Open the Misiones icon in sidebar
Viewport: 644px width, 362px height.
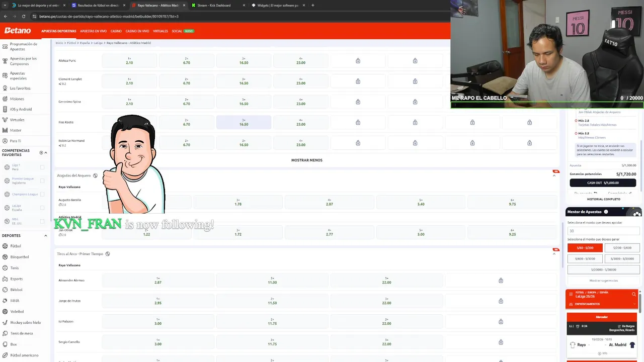[5, 99]
